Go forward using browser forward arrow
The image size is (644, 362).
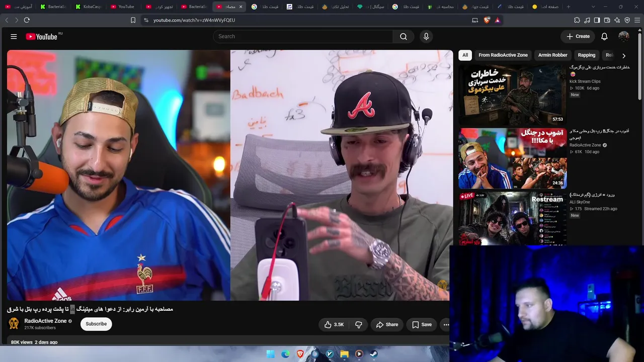pos(17,20)
